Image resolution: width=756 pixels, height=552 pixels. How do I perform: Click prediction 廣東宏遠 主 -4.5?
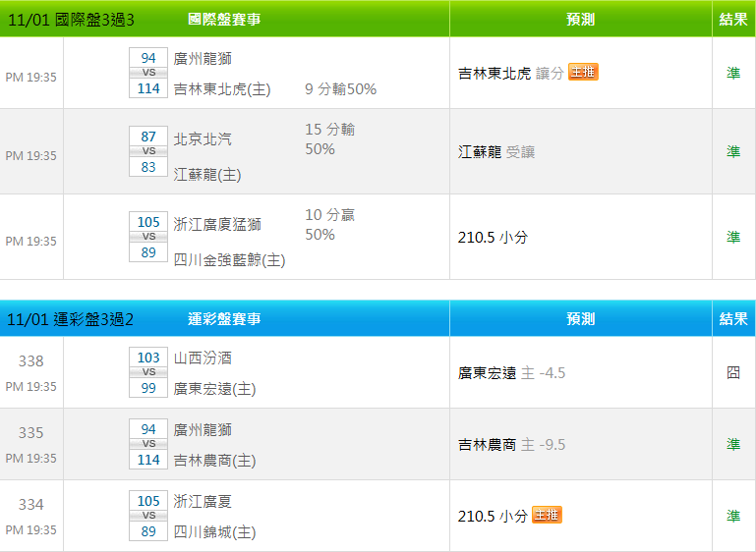pos(511,373)
